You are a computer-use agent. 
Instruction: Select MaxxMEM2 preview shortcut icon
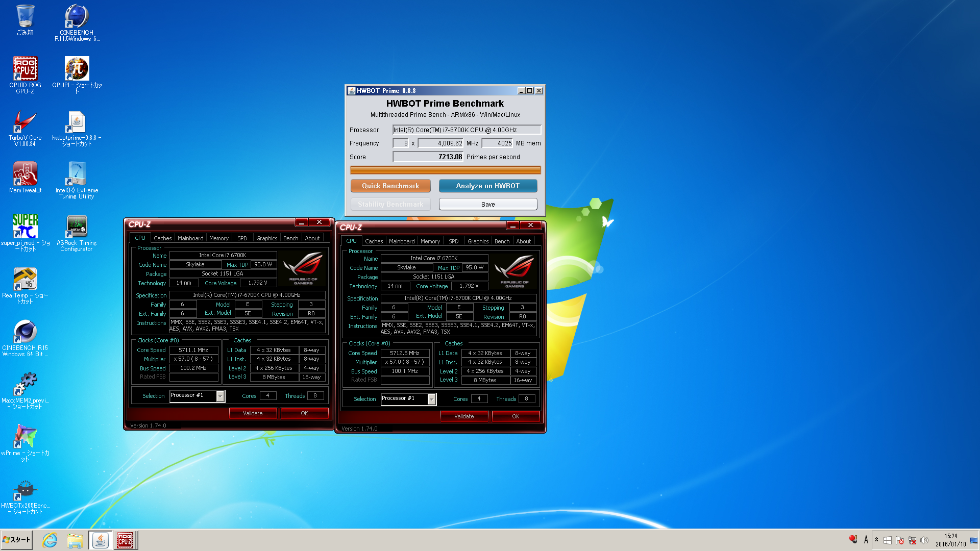pos(25,391)
